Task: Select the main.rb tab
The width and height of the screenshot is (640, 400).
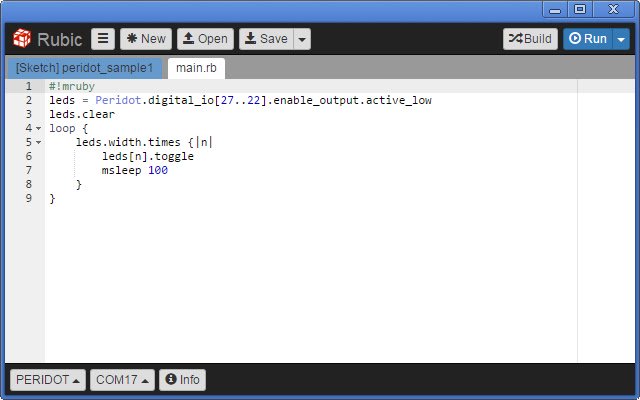Action: click(x=196, y=68)
